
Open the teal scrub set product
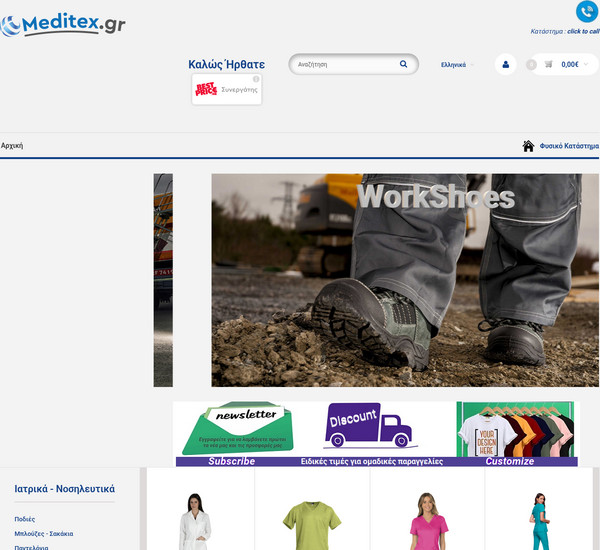click(x=540, y=521)
